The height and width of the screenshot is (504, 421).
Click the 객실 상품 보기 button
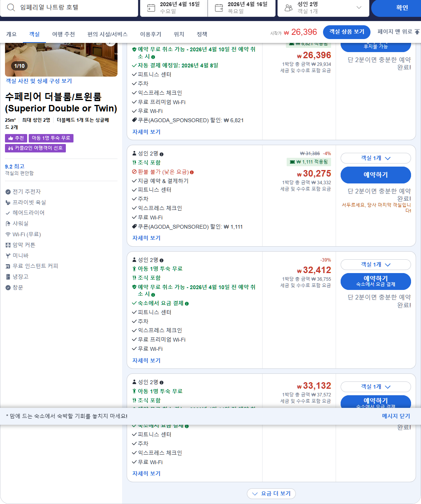[x=347, y=32]
